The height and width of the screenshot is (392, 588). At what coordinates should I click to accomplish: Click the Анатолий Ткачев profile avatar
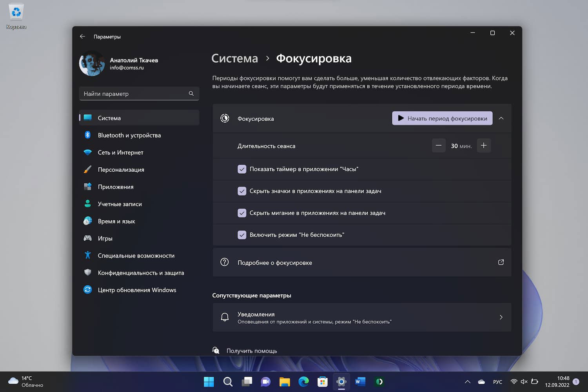(x=92, y=64)
